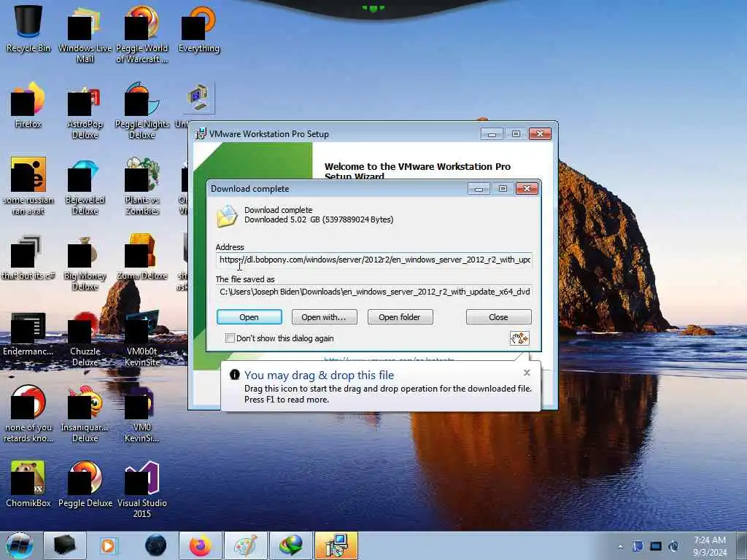The image size is (747, 560).
Task: Open the Recycle Bin desktop icon
Action: 28,28
